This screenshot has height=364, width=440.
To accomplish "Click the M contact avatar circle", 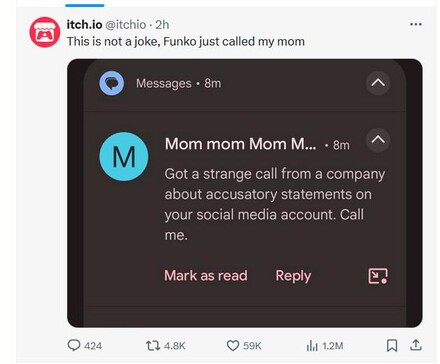I will (124, 157).
